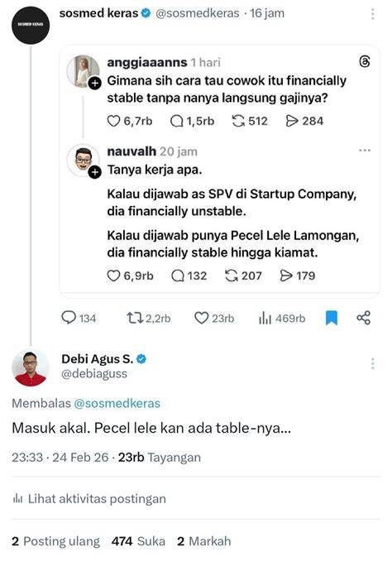Screen dimensions: 392x562
Task: Open the @sosmedkeras mention link
Action: (x=117, y=403)
